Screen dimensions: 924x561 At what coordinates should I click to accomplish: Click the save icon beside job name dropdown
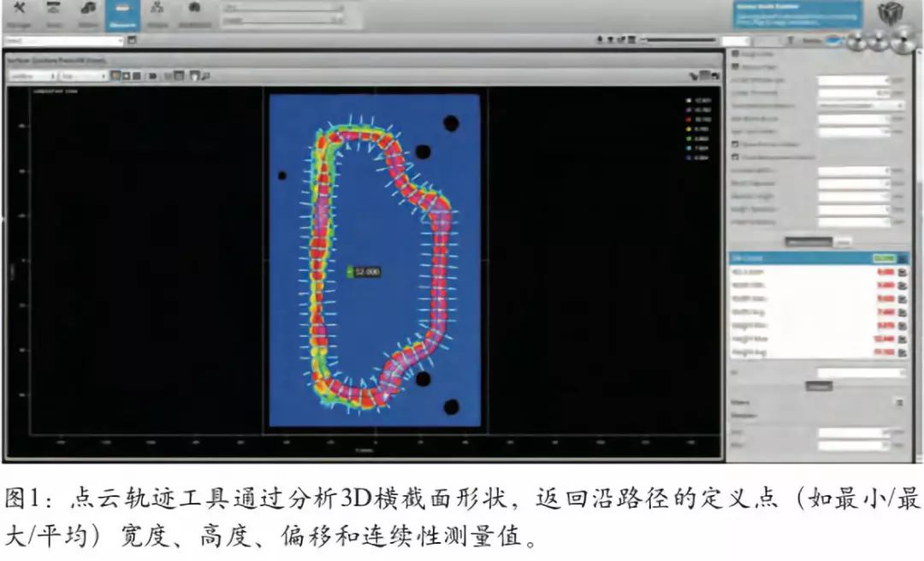pyautogui.click(x=132, y=40)
